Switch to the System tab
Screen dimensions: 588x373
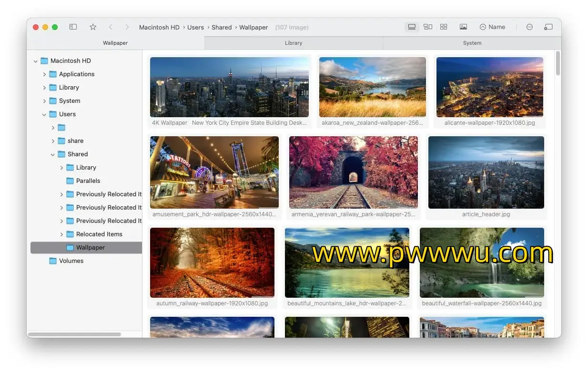(472, 43)
